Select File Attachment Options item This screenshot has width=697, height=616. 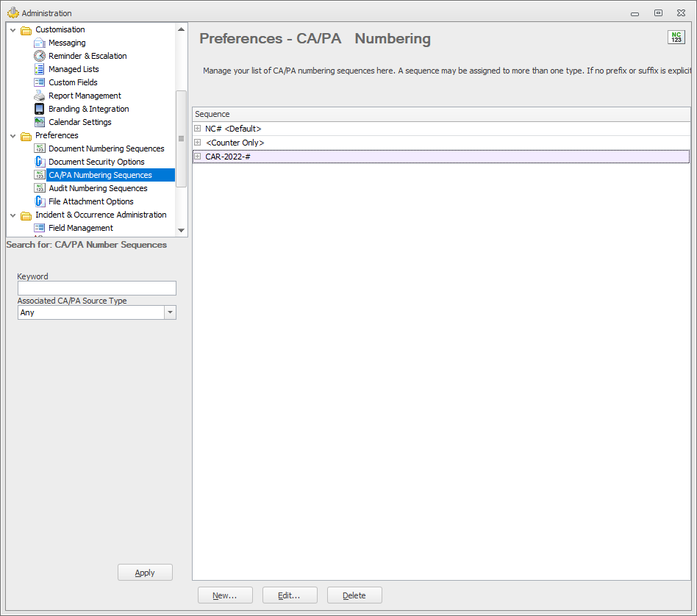(91, 201)
